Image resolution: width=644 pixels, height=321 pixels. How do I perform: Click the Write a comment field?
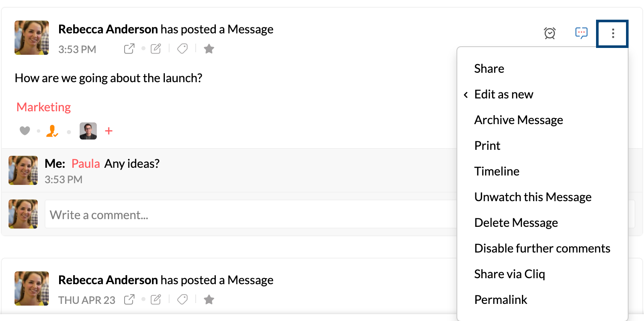[x=248, y=214]
